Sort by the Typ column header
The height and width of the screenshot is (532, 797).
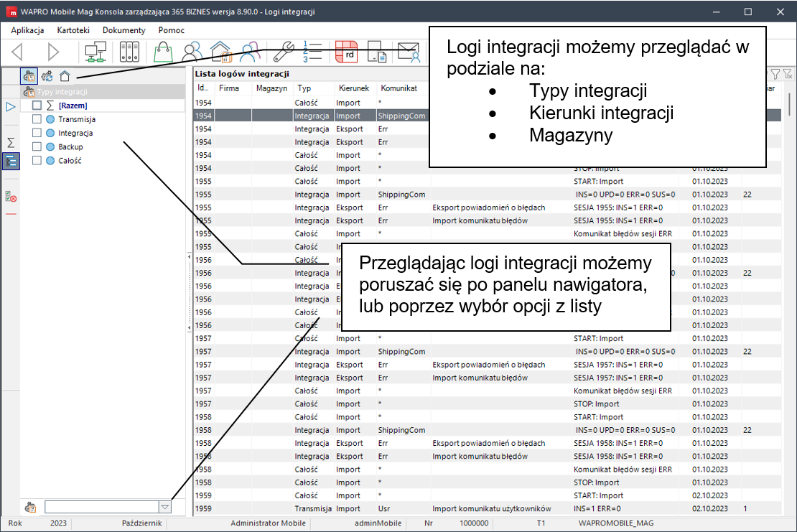pos(304,88)
